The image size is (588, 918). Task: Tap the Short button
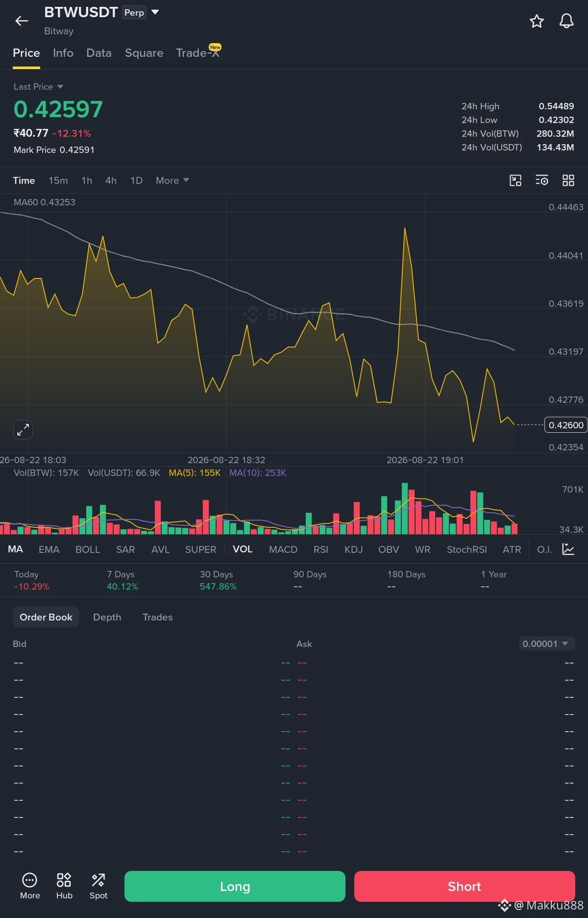(465, 886)
